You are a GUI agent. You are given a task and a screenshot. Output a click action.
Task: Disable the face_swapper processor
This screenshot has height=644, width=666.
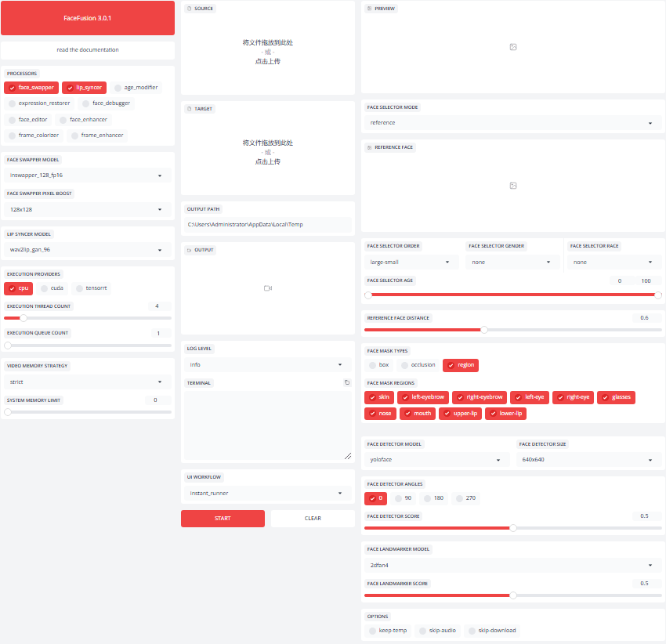pyautogui.click(x=32, y=88)
